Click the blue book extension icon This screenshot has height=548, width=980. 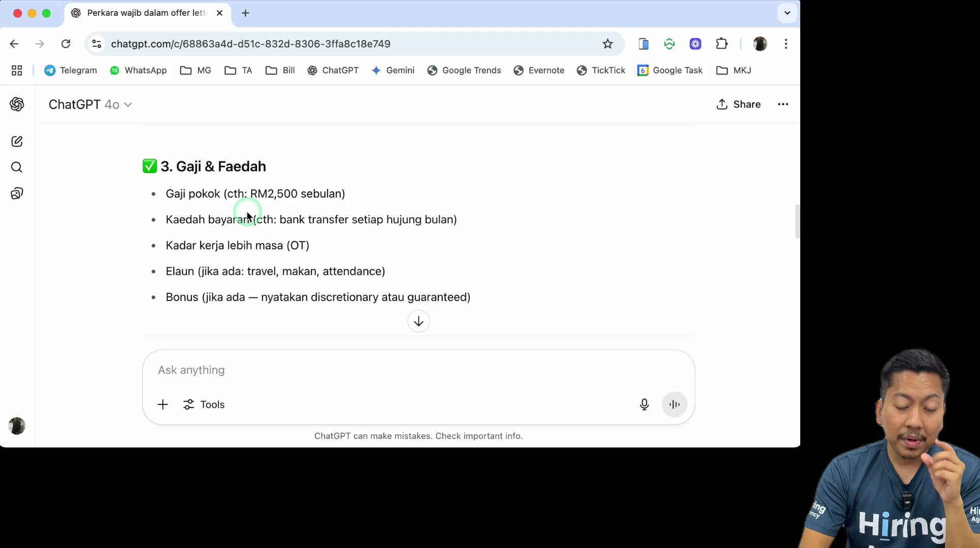(x=643, y=44)
